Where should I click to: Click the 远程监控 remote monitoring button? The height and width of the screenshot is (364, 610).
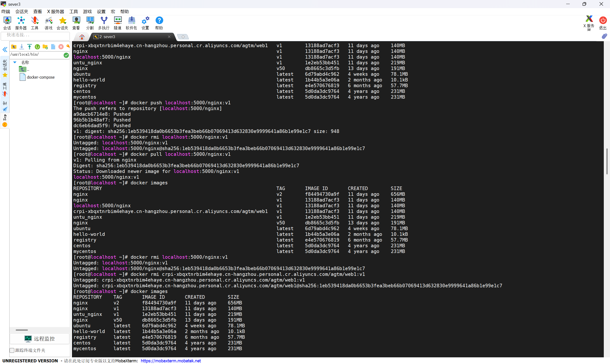point(40,339)
